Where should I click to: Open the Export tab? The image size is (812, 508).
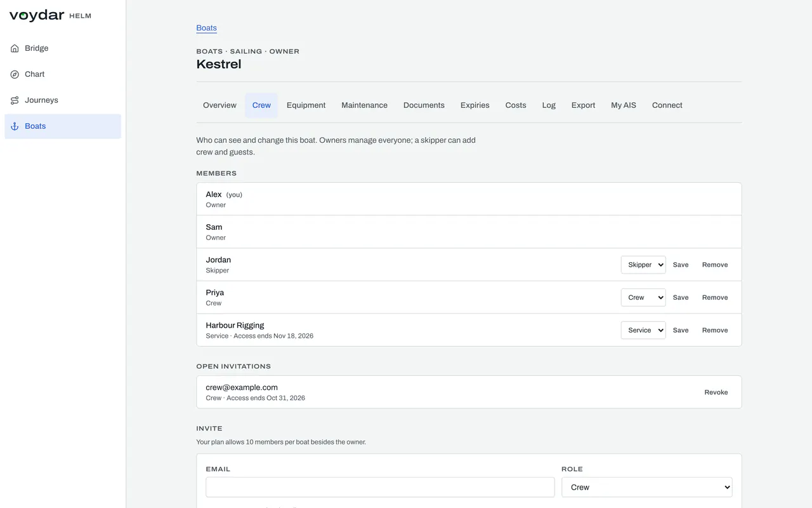coord(583,105)
